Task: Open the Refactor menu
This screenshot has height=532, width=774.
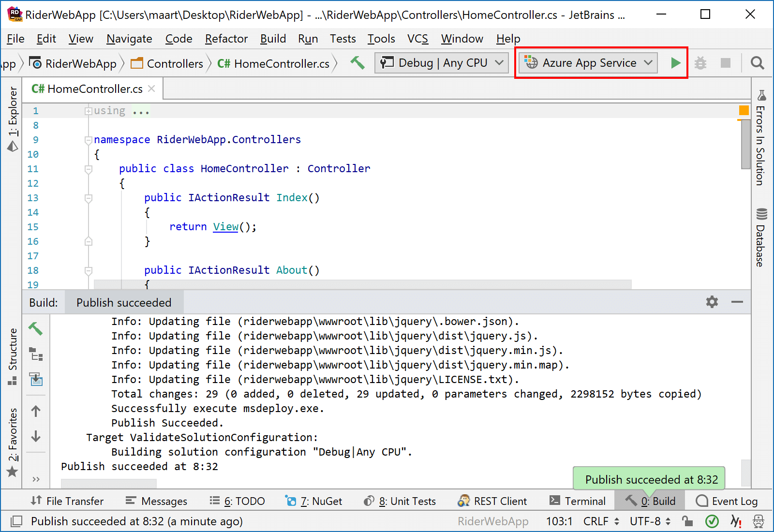Action: (x=226, y=39)
